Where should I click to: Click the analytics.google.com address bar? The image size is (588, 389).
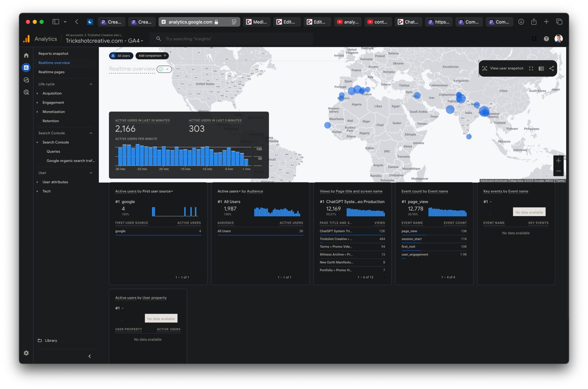click(x=199, y=22)
